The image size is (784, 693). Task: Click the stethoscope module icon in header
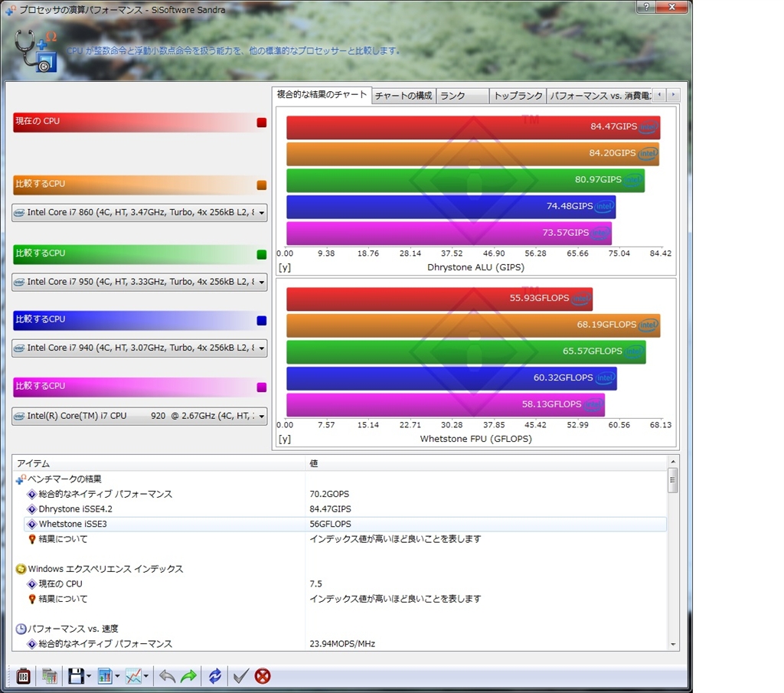click(x=35, y=51)
